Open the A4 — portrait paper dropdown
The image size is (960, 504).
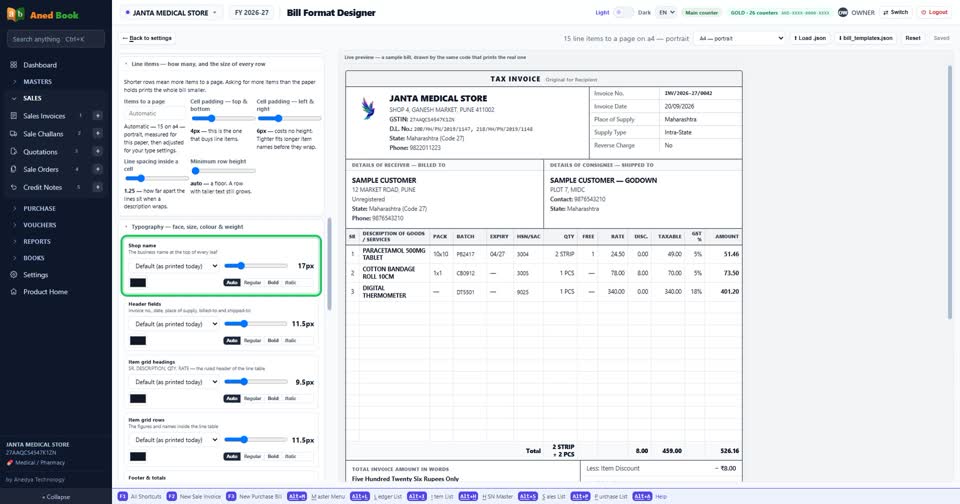pos(740,38)
